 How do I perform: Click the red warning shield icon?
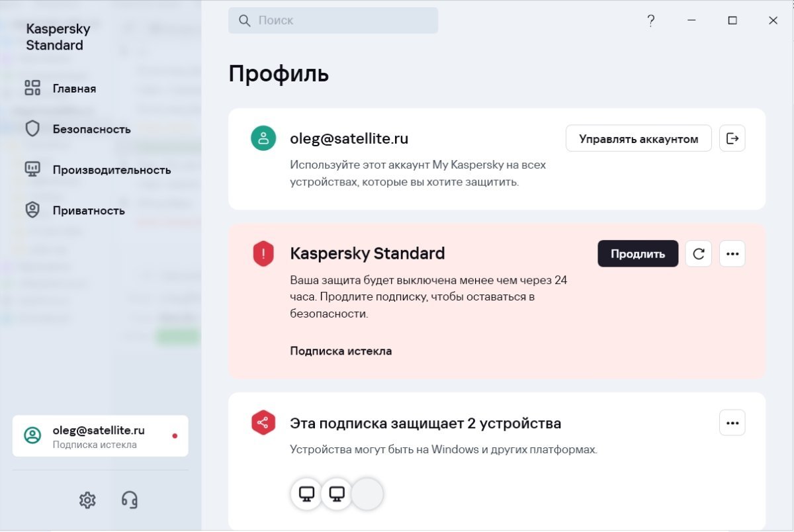tap(263, 253)
